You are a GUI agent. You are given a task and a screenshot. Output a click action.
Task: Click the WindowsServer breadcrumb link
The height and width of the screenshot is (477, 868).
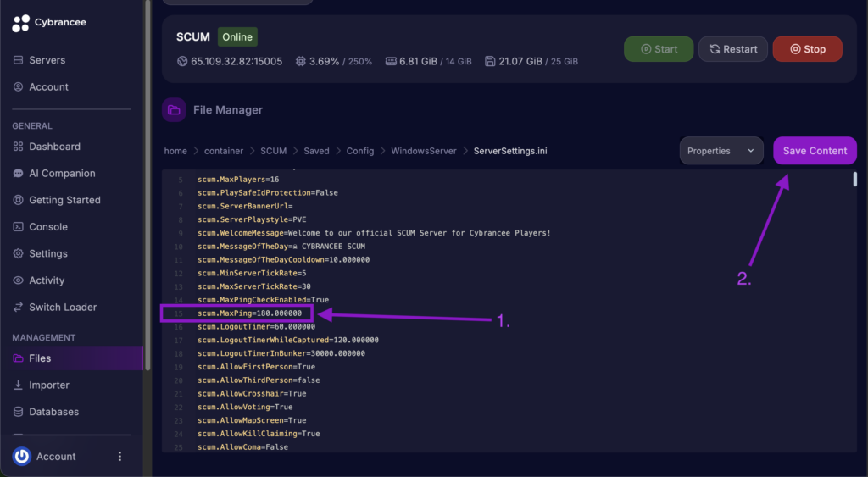tap(424, 151)
